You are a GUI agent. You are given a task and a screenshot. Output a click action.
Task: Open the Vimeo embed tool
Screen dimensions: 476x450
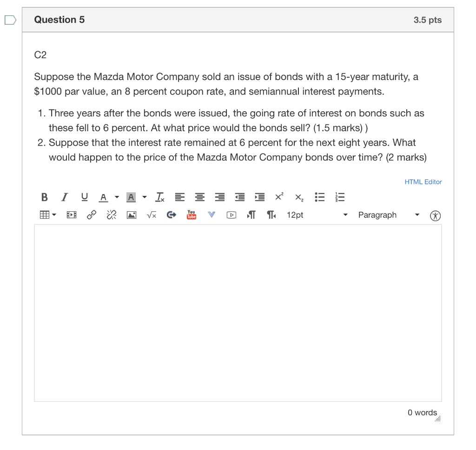tap(211, 215)
